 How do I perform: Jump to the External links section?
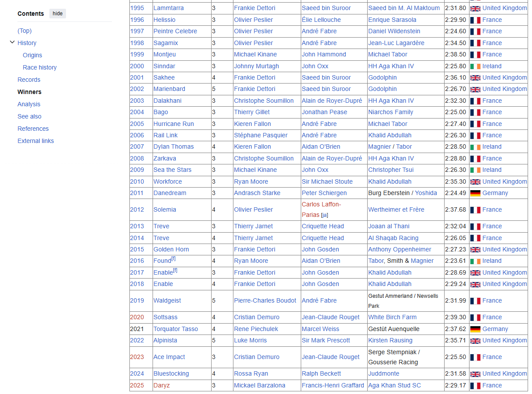pyautogui.click(x=36, y=141)
